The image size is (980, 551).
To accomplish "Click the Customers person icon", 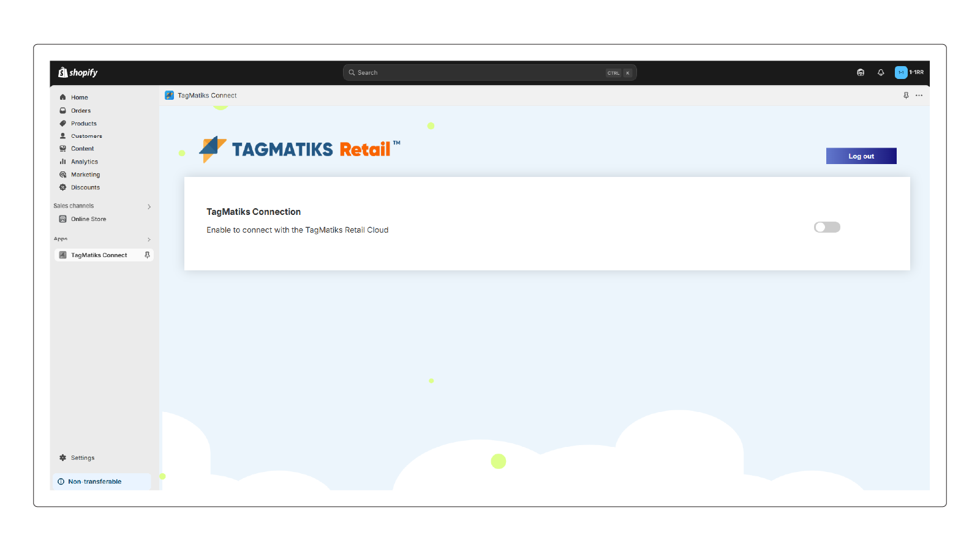I will (62, 136).
